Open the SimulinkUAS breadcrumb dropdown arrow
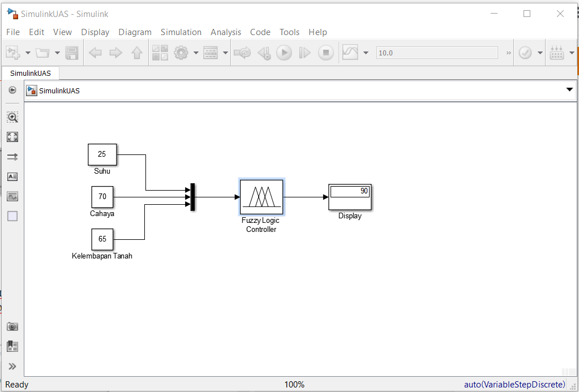 coord(569,90)
